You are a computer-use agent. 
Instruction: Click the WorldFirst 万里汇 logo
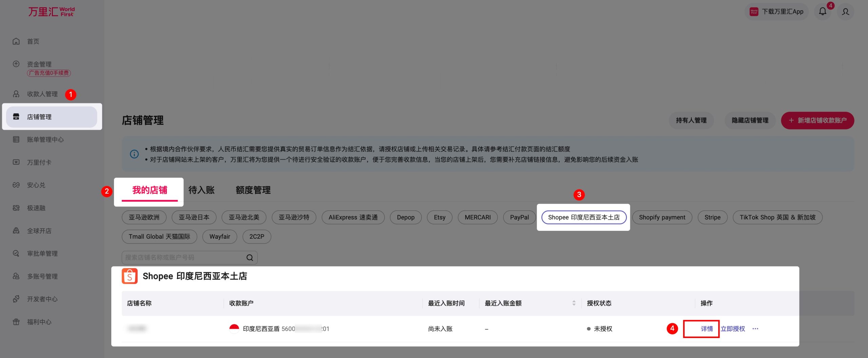click(51, 12)
